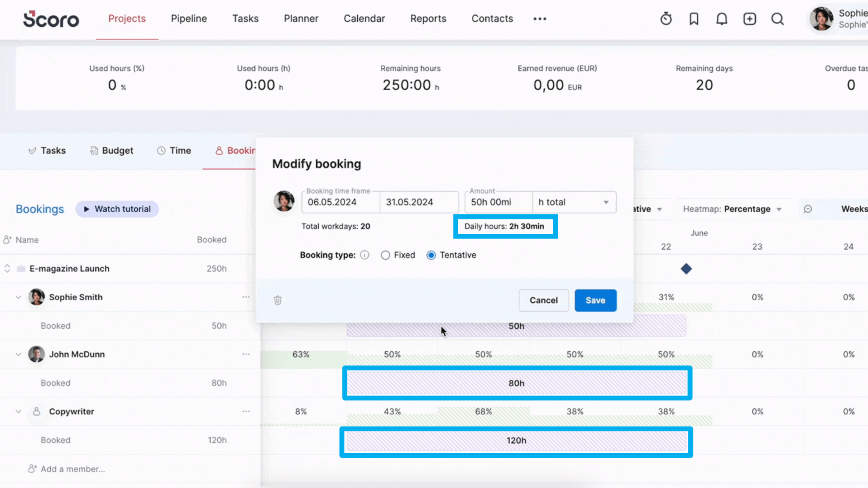Open the 'h total' amount dropdown
868x488 pixels.
[x=574, y=202]
